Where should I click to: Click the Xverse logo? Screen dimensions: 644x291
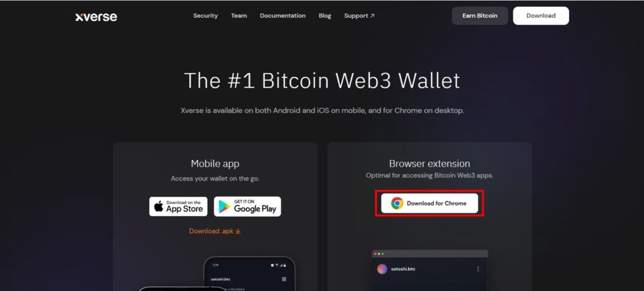coord(96,17)
